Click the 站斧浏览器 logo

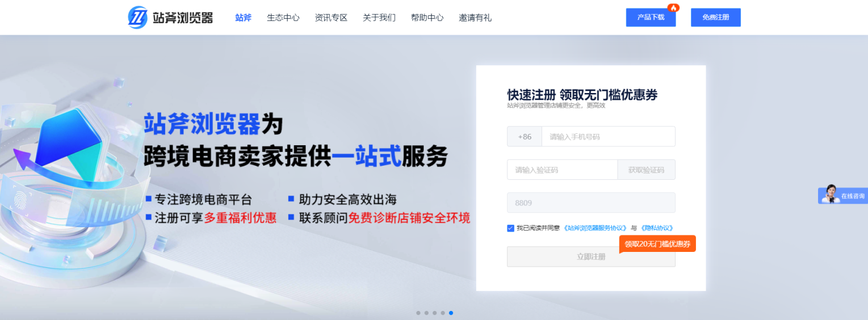tap(170, 18)
